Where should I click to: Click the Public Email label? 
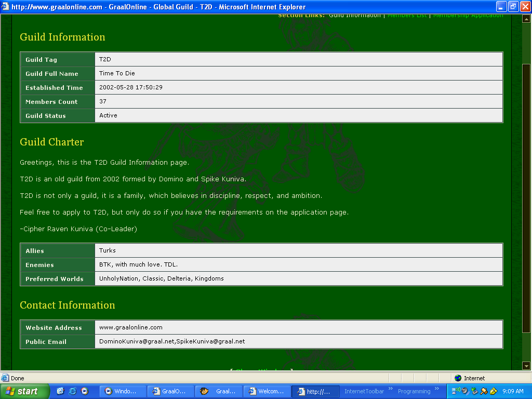pyautogui.click(x=58, y=342)
